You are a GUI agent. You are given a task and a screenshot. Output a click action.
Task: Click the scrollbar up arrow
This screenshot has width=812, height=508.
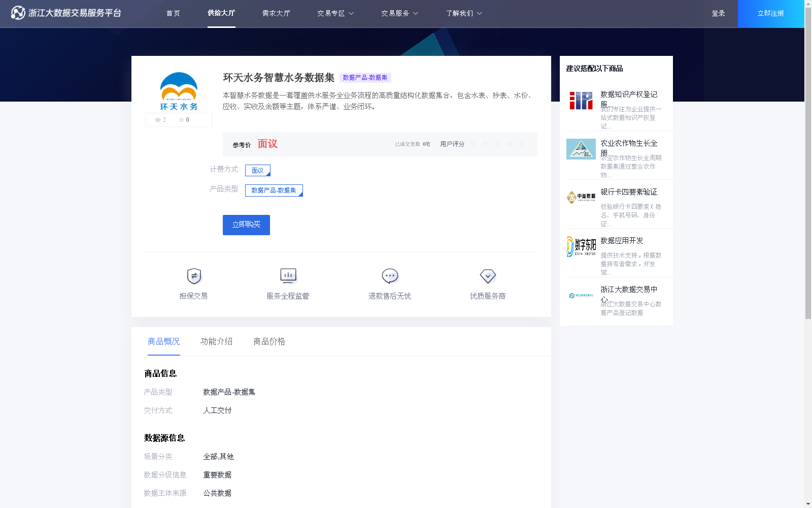point(808,3)
